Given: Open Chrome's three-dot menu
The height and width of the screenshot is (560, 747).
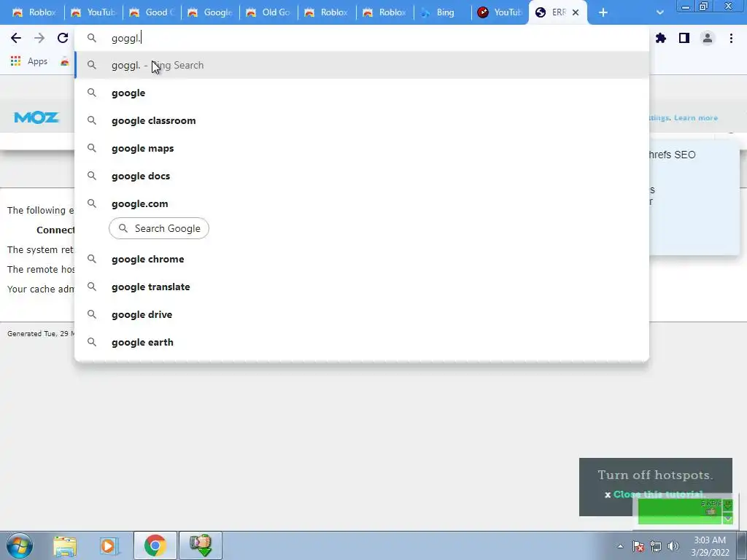Looking at the screenshot, I should click(731, 38).
